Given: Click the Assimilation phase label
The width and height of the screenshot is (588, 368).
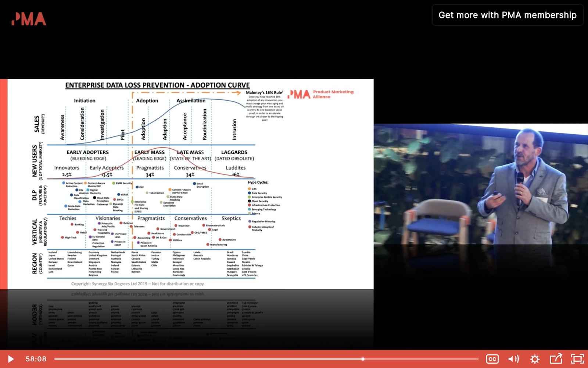Looking at the screenshot, I should (191, 100).
